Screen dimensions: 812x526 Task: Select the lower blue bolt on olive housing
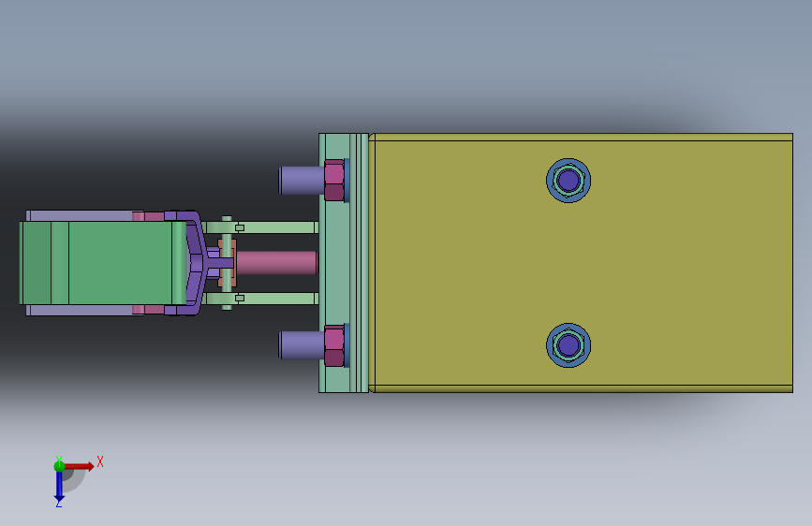tap(568, 345)
